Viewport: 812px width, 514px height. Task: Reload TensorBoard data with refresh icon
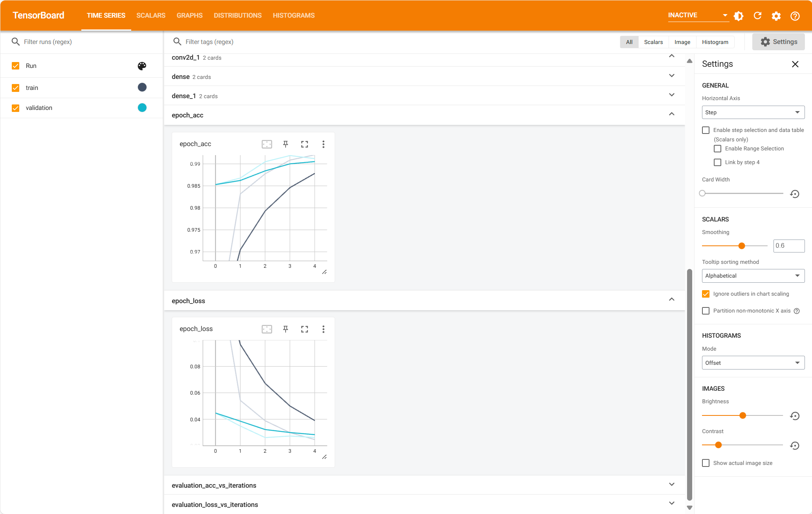point(757,16)
